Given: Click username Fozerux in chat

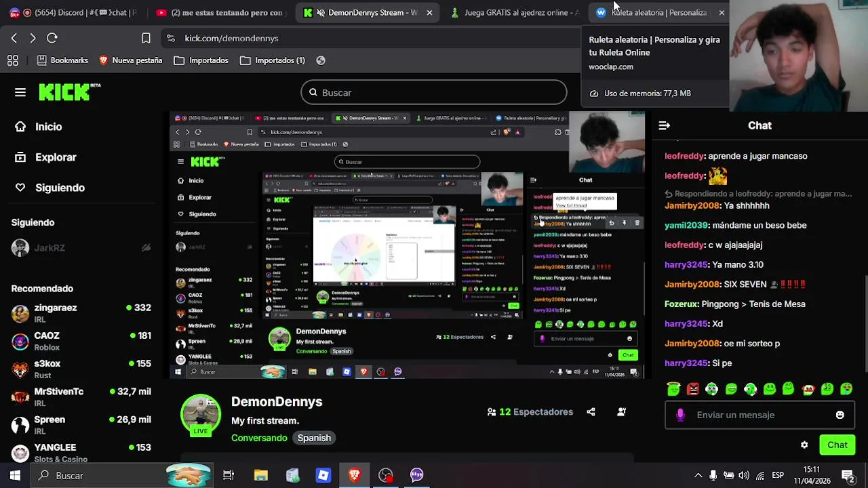Looking at the screenshot, I should pyautogui.click(x=682, y=304).
